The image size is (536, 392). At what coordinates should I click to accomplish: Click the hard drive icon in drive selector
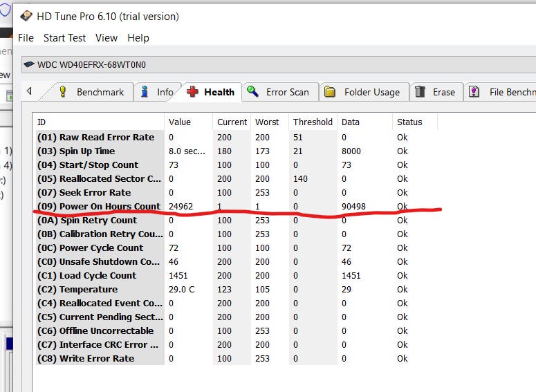click(x=29, y=65)
